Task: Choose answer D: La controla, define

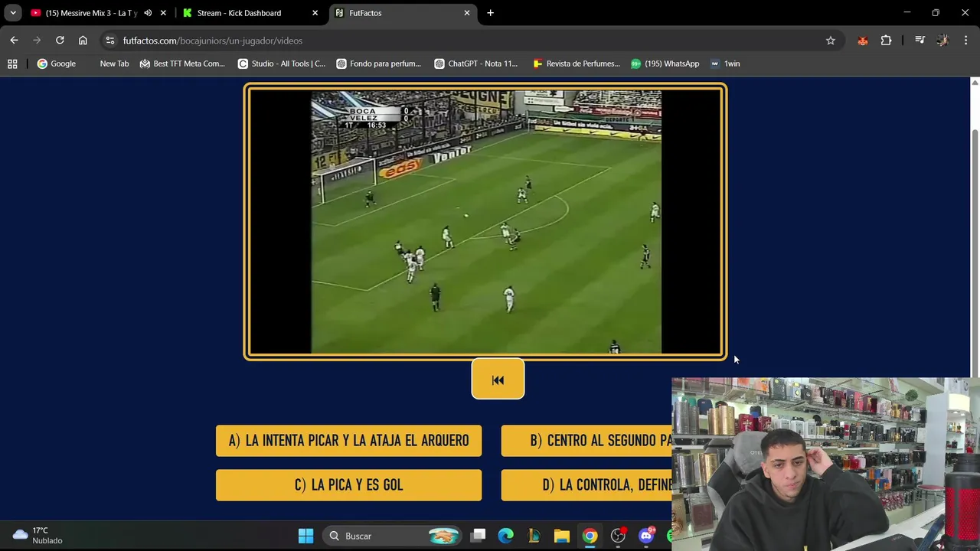Action: [586, 485]
